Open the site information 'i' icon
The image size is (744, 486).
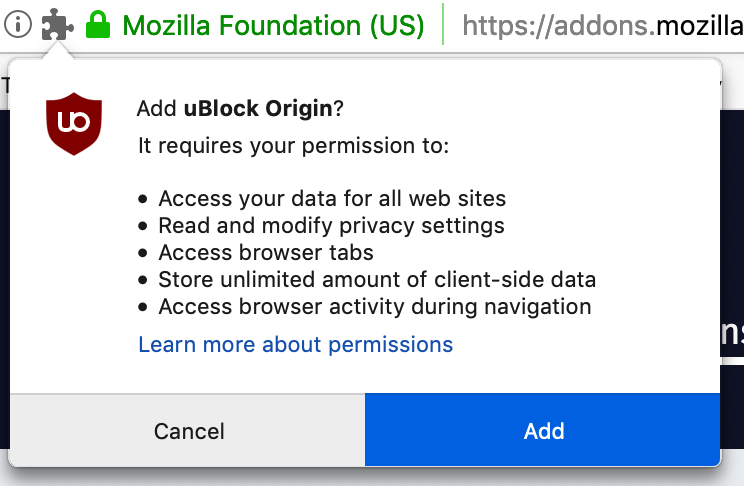18,25
